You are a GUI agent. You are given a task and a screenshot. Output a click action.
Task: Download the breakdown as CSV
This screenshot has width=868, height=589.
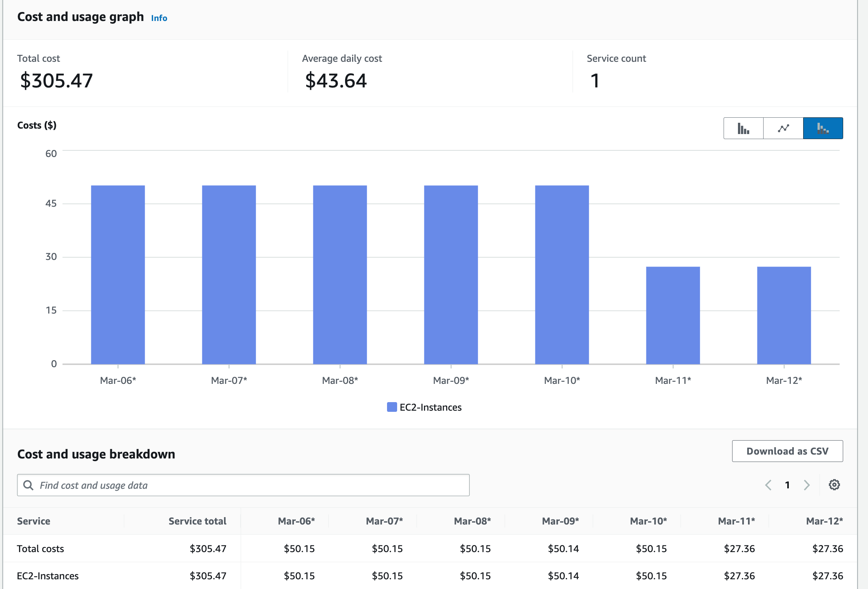coord(787,451)
